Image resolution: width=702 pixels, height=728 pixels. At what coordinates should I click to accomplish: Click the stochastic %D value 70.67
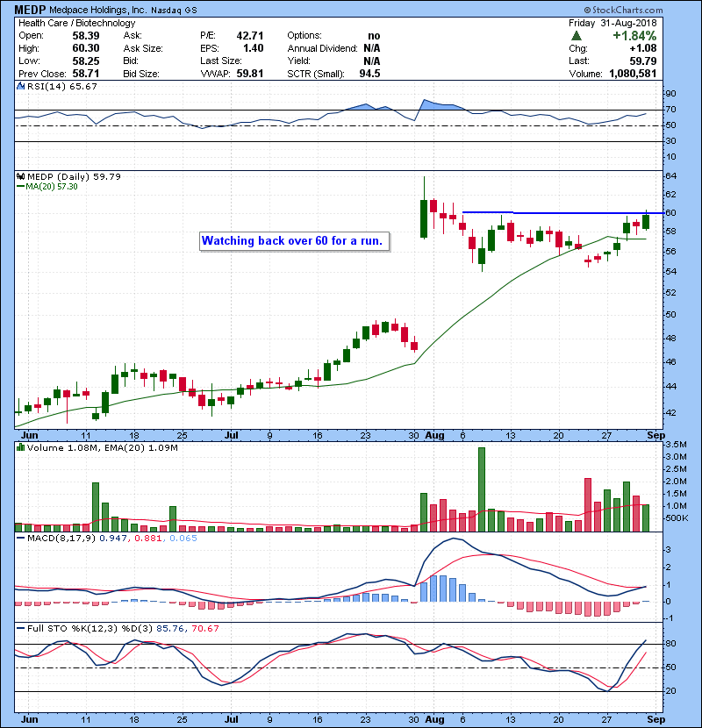204,628
